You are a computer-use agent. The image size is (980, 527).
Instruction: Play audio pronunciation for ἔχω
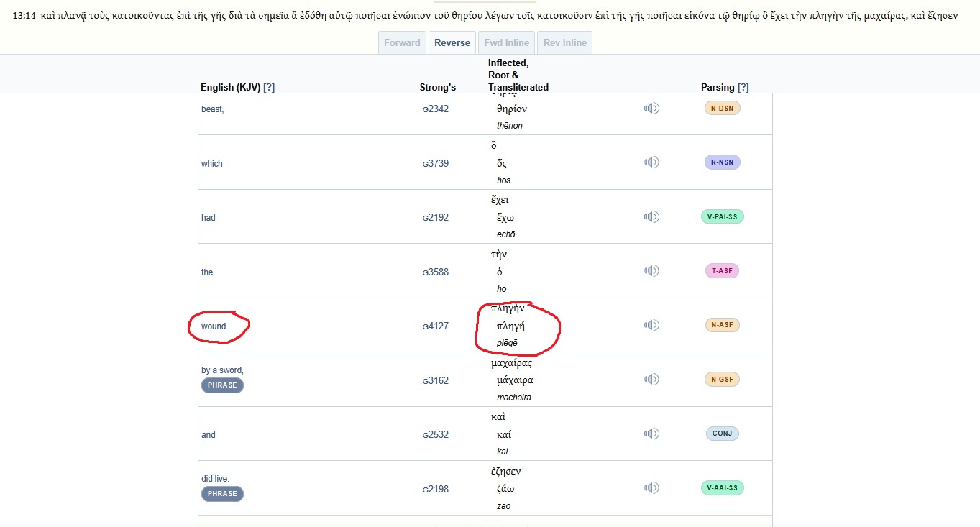[x=651, y=217]
